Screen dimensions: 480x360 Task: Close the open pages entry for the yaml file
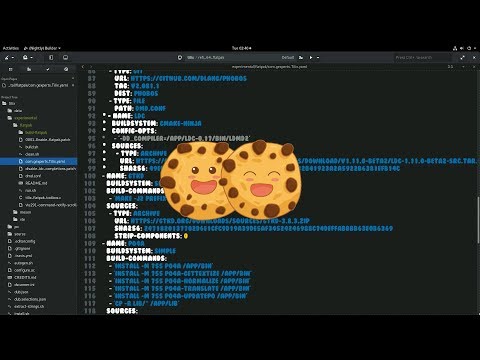(x=73, y=85)
